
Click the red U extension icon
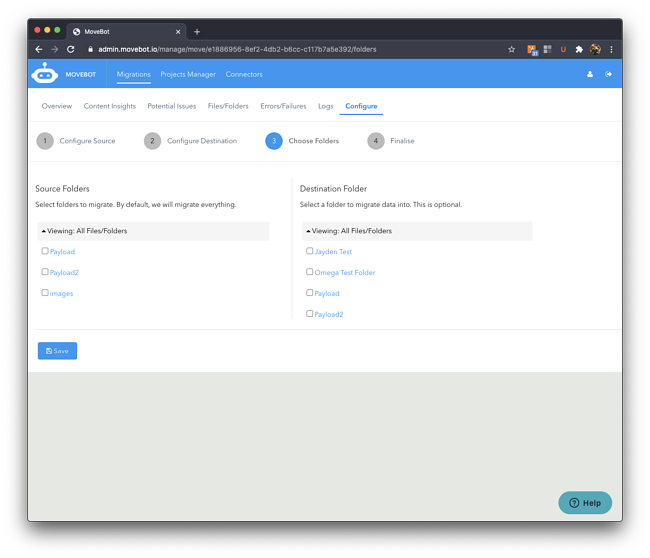click(563, 49)
